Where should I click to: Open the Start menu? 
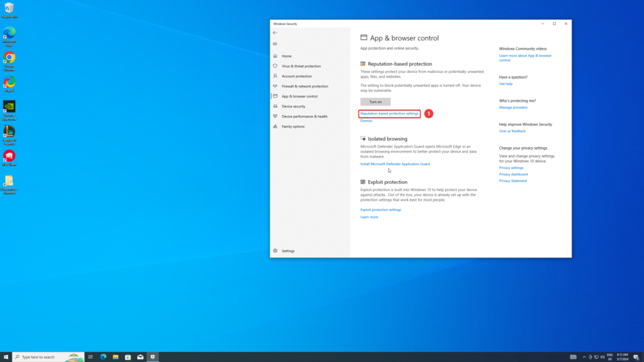point(7,356)
